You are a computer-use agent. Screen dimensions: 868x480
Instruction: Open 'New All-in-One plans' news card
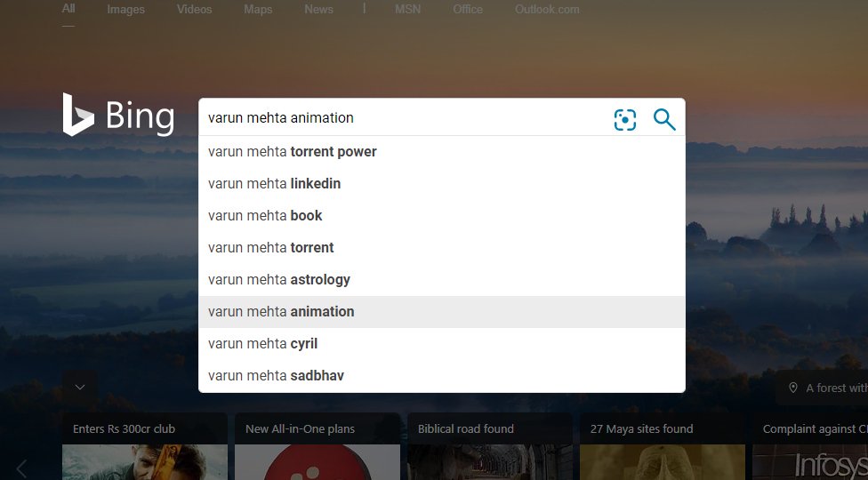[x=317, y=447]
